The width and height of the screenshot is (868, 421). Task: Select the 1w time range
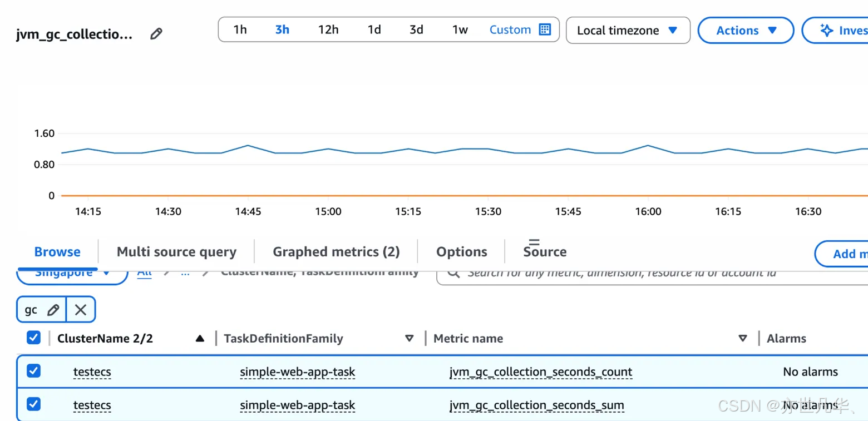click(460, 29)
